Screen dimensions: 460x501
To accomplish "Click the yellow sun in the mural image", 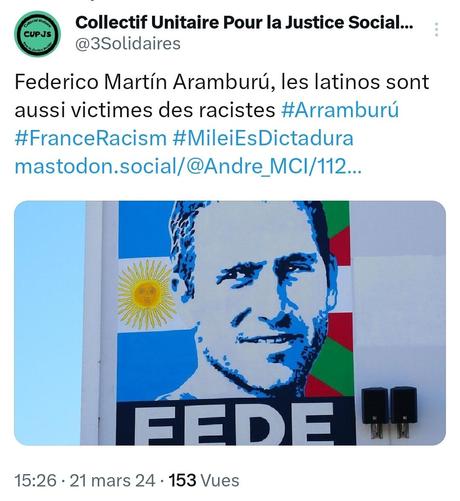I will 147,294.
